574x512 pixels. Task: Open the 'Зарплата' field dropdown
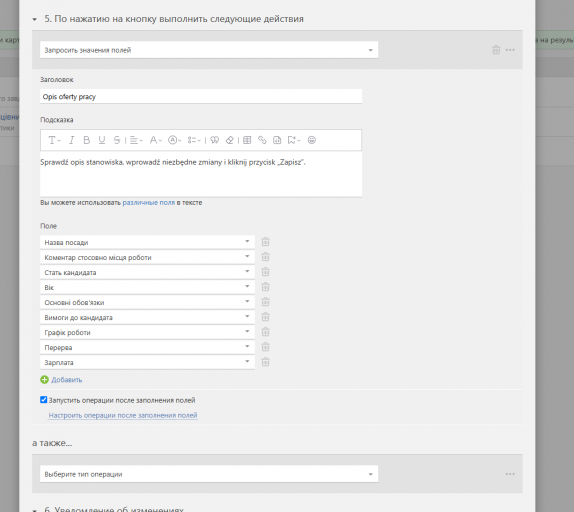click(147, 362)
